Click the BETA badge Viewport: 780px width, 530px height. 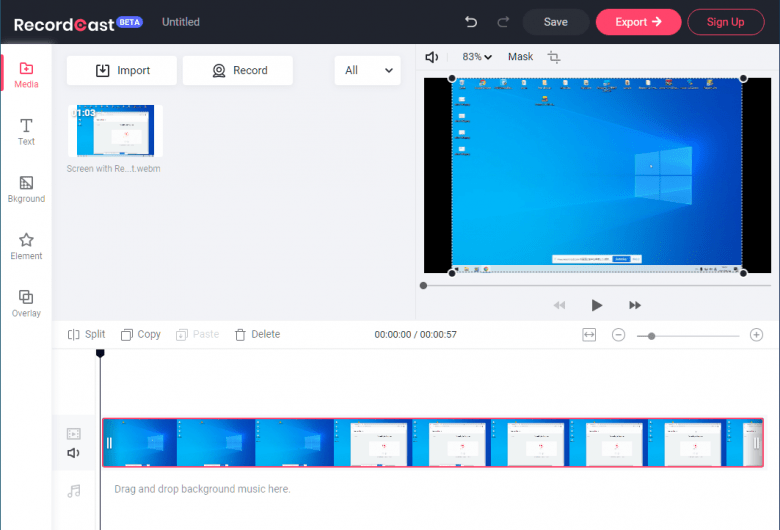[129, 22]
